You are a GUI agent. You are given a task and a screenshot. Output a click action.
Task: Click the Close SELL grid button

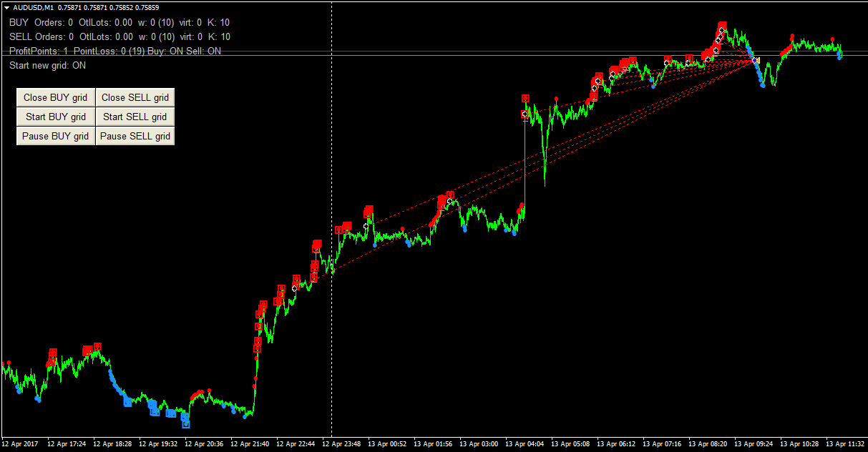[135, 98]
